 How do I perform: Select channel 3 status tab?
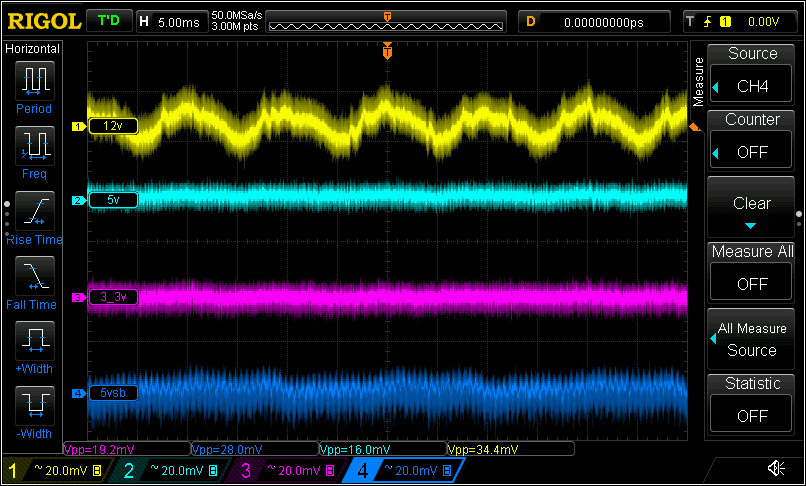pos(289,470)
